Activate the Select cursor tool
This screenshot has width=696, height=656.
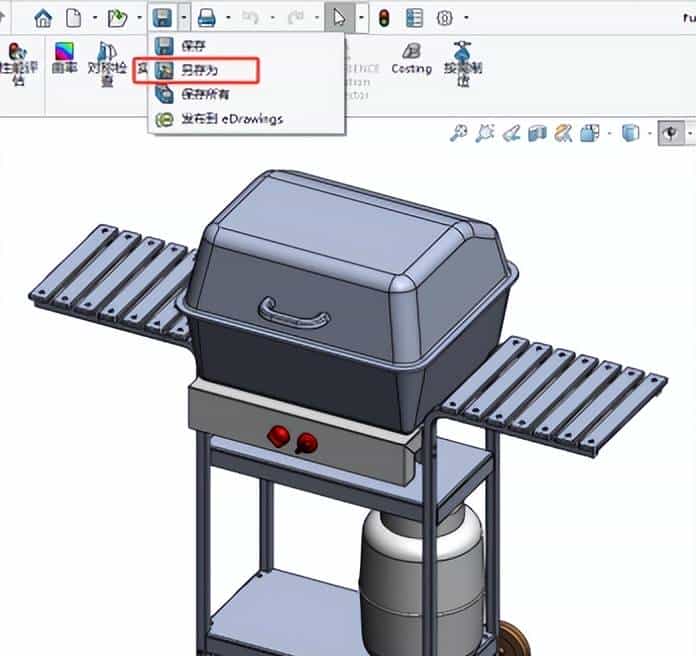pos(340,18)
